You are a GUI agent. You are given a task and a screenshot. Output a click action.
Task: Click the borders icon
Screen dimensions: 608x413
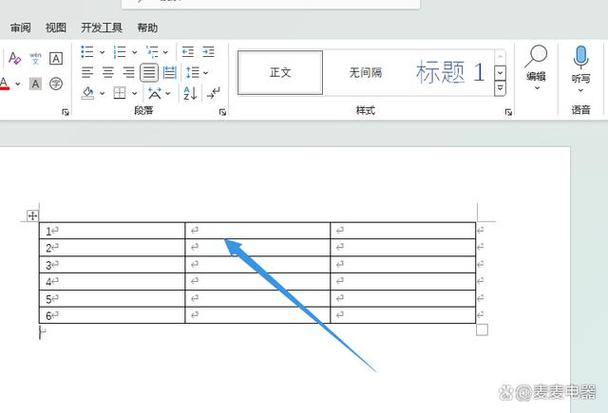[119, 93]
